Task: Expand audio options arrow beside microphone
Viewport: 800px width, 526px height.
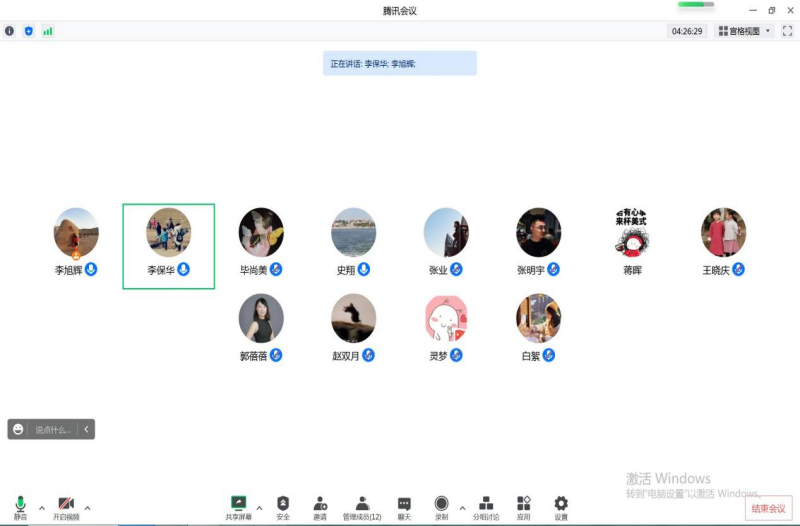Action: point(42,508)
